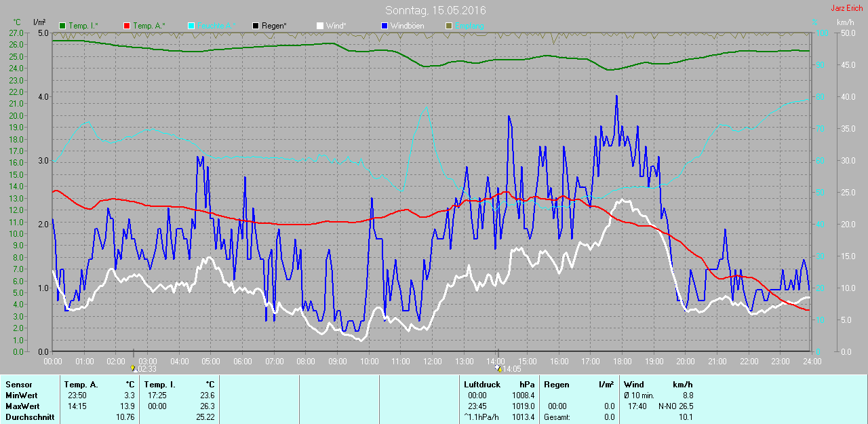Click the 12:00 label on time axis
The image size is (868, 424).
point(432,361)
